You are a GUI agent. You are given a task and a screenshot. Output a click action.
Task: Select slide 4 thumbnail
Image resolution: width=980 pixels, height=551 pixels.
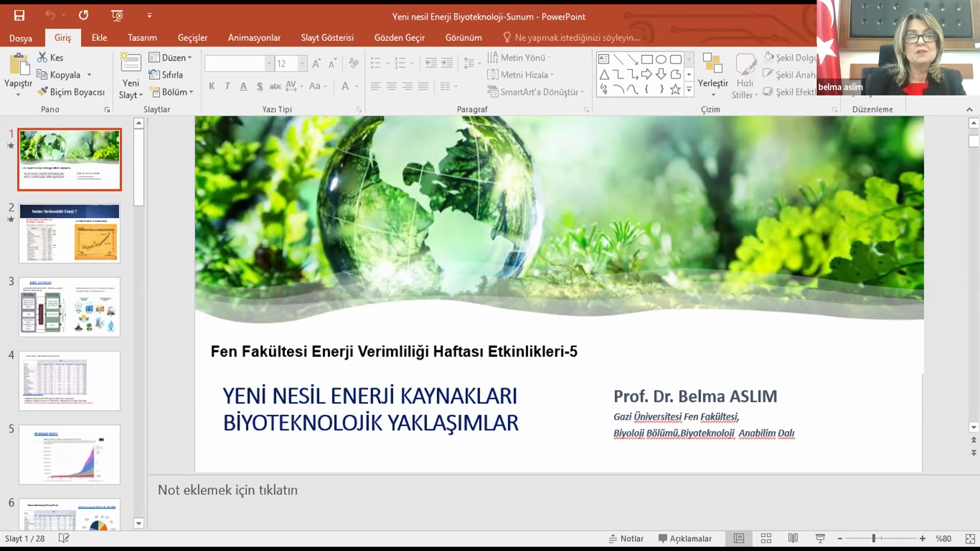[x=69, y=381]
